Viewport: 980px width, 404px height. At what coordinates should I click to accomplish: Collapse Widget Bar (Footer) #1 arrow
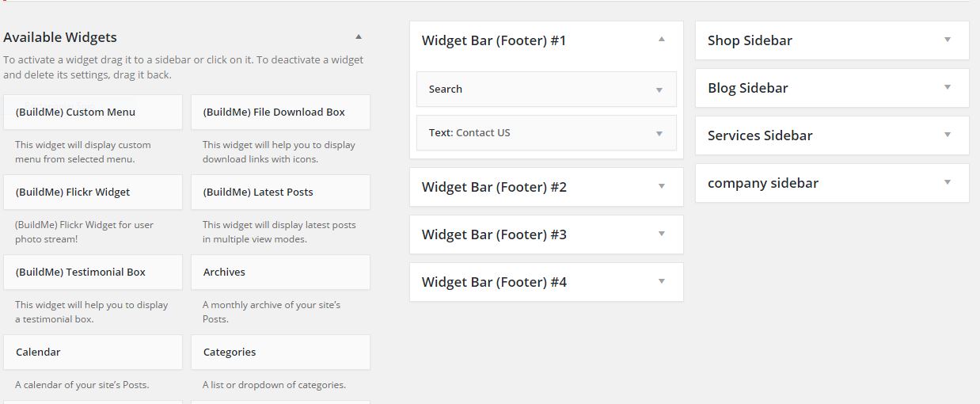click(662, 39)
